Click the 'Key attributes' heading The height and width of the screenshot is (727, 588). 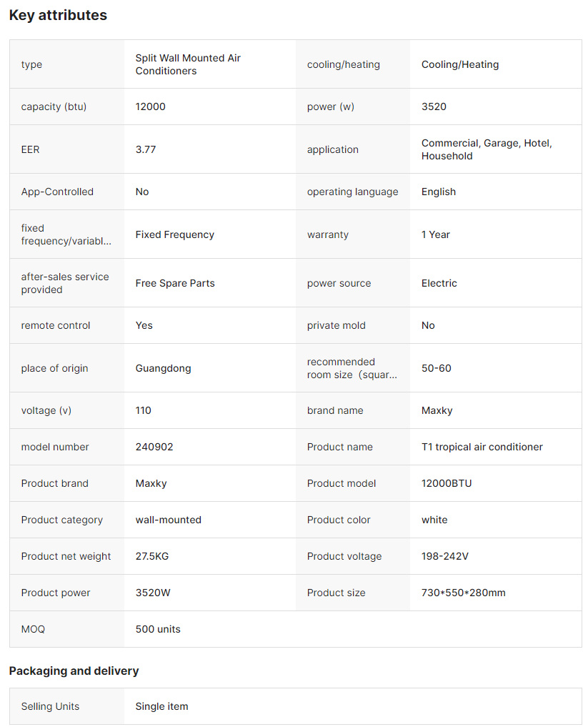pos(58,15)
